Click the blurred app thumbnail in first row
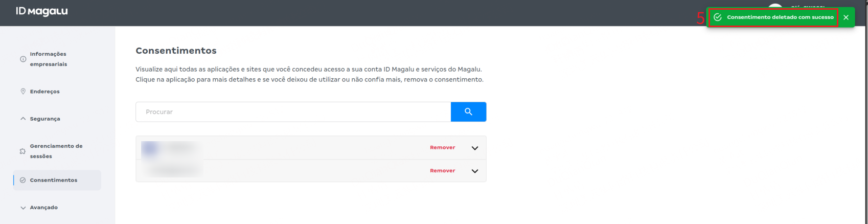Image resolution: width=868 pixels, height=224 pixels. click(150, 148)
